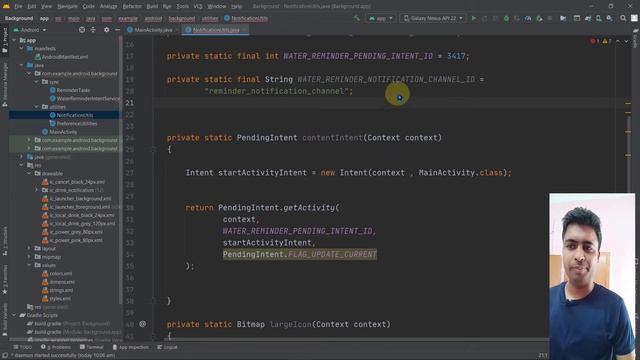The height and width of the screenshot is (360, 640).
Task: Open Project panel gear settings
Action: 107,30
